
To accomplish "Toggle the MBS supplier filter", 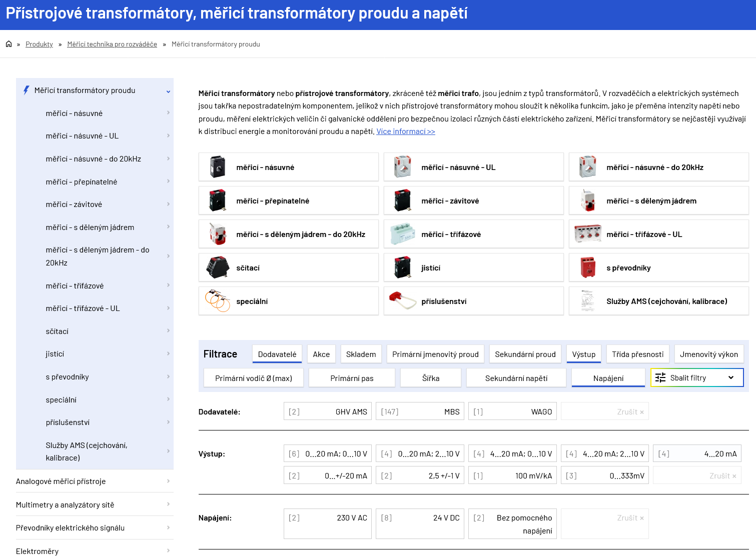I will click(x=420, y=411).
